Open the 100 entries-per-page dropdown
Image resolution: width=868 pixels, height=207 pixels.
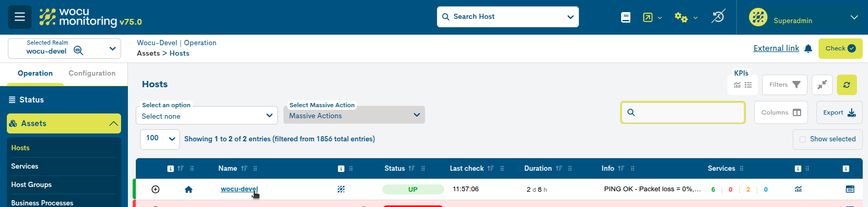point(160,139)
